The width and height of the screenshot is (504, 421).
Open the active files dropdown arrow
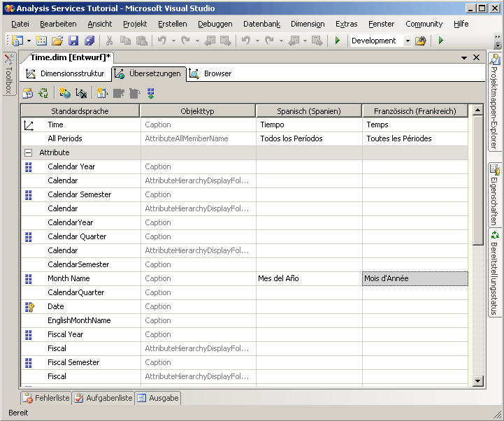464,57
